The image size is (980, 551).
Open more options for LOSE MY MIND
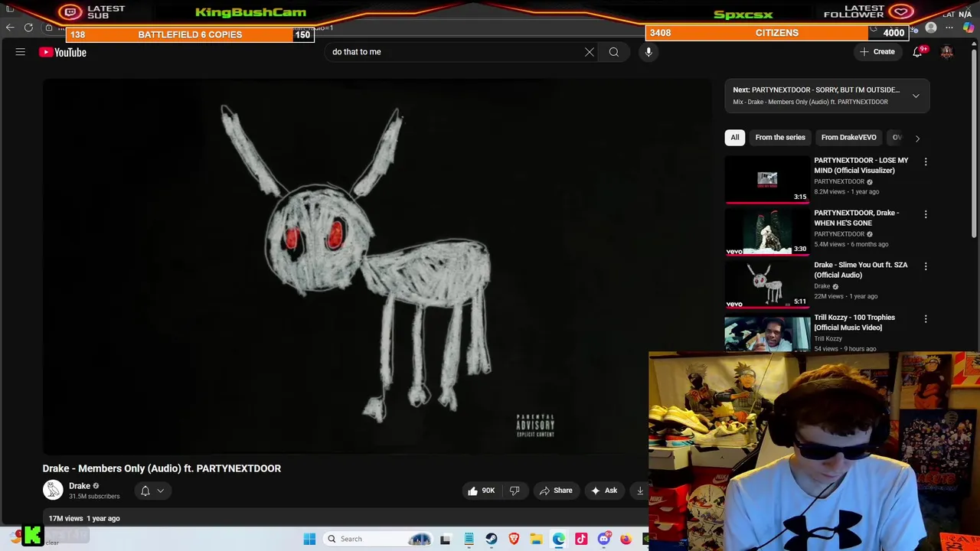926,162
